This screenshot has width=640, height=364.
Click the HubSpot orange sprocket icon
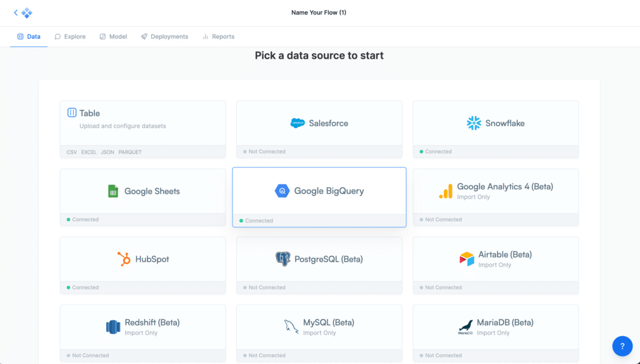pyautogui.click(x=124, y=259)
